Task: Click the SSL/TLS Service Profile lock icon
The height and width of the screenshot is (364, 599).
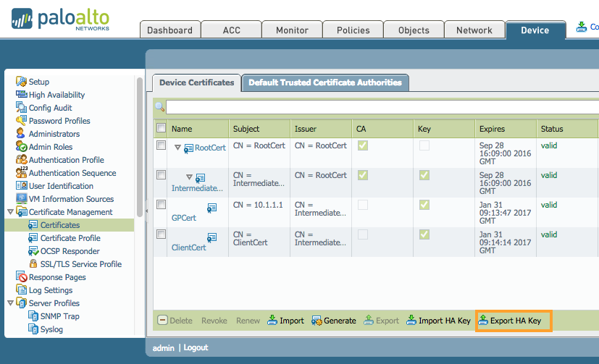Action: [x=33, y=264]
